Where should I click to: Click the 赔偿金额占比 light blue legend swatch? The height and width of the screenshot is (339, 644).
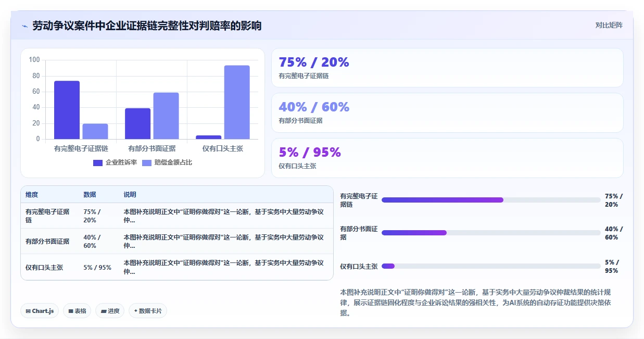pos(147,163)
